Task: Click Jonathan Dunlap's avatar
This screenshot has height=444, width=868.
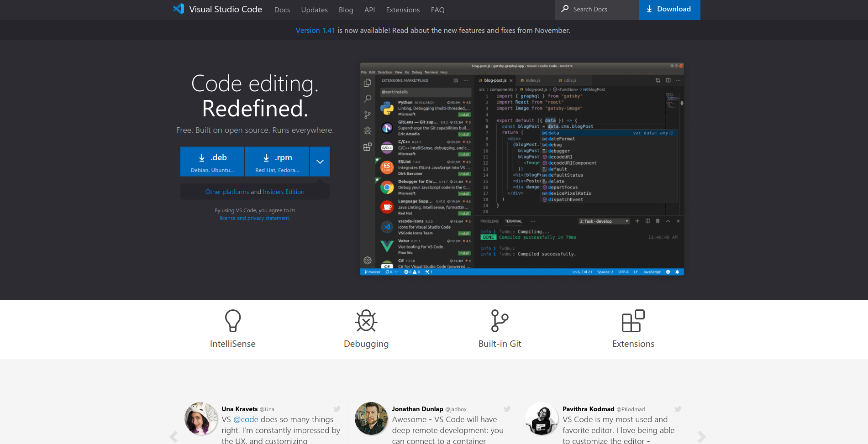Action: pos(371,418)
